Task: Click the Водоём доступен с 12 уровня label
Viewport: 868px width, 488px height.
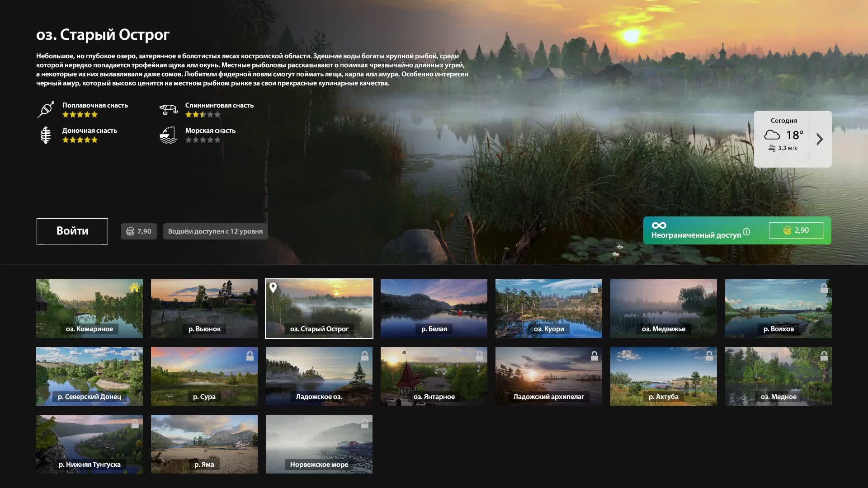Action: pyautogui.click(x=215, y=231)
